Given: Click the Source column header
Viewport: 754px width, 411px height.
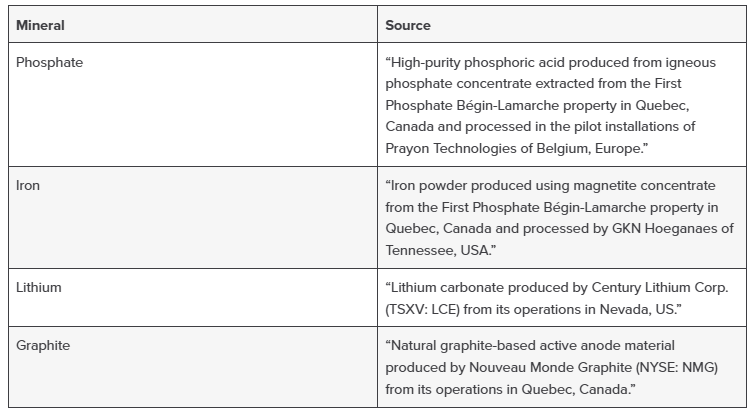Looking at the screenshot, I should click(408, 24).
